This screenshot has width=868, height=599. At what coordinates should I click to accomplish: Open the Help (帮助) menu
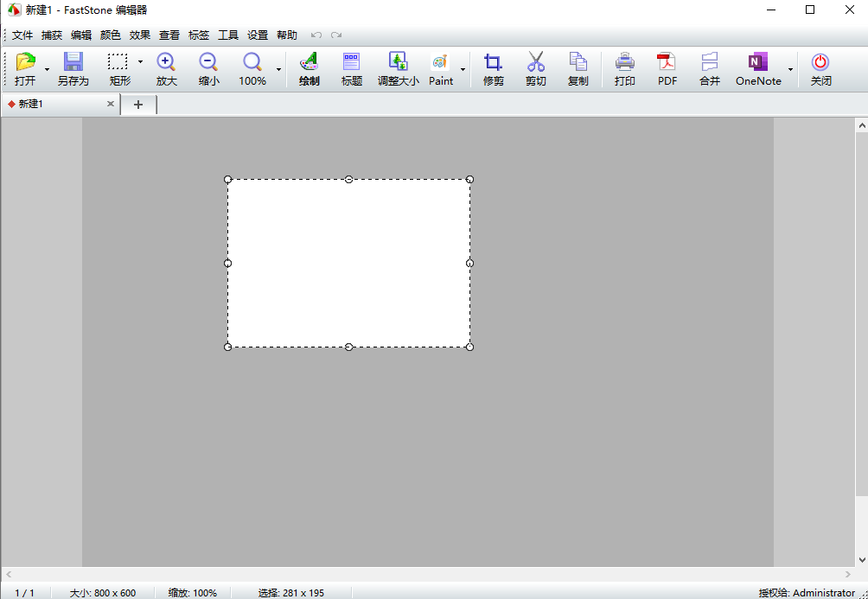[x=287, y=35]
